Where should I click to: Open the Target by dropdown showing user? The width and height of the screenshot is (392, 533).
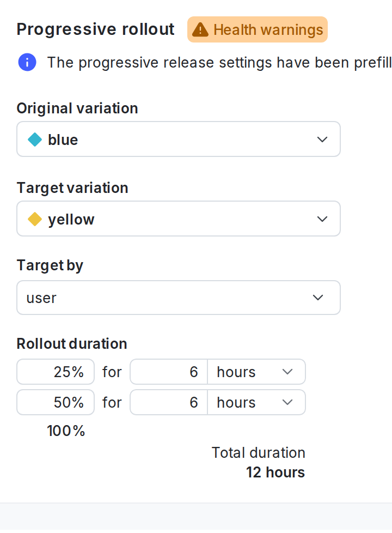tap(179, 298)
